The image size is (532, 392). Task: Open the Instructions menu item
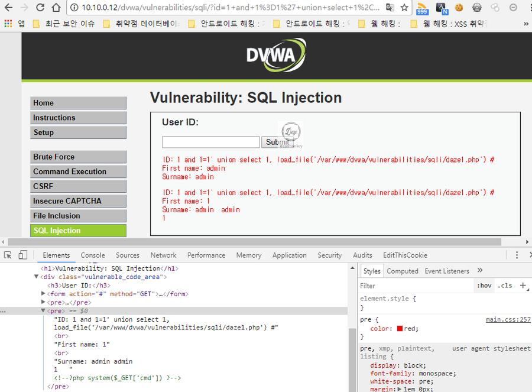[78, 118]
